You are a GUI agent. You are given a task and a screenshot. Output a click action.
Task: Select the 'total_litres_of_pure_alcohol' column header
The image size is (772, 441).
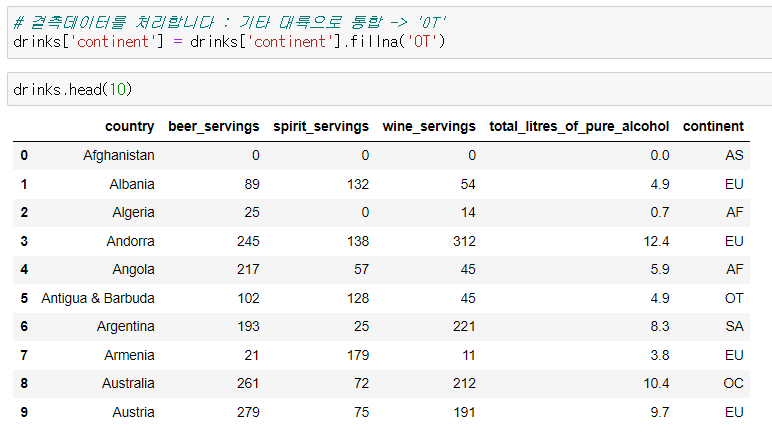(579, 126)
